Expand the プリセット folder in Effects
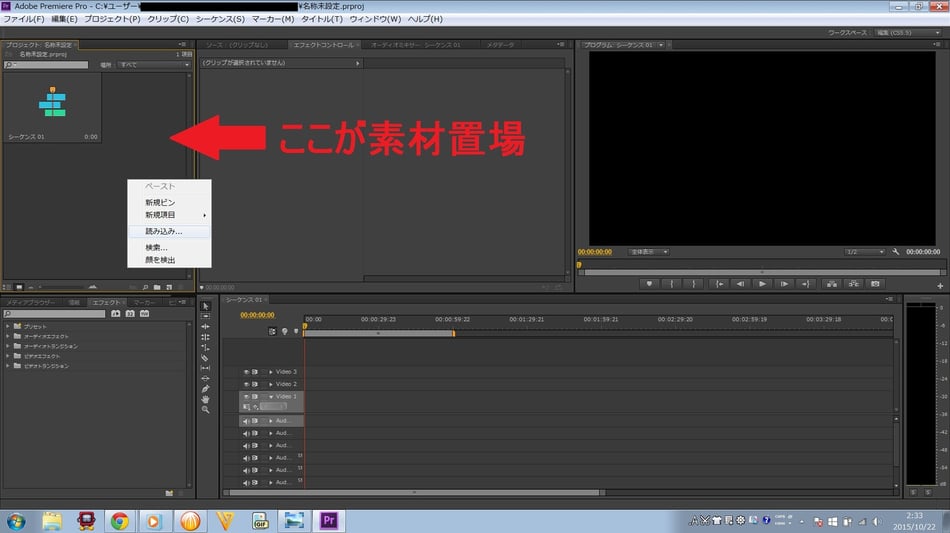Viewport: 950px width, 533px height. click(x=8, y=327)
